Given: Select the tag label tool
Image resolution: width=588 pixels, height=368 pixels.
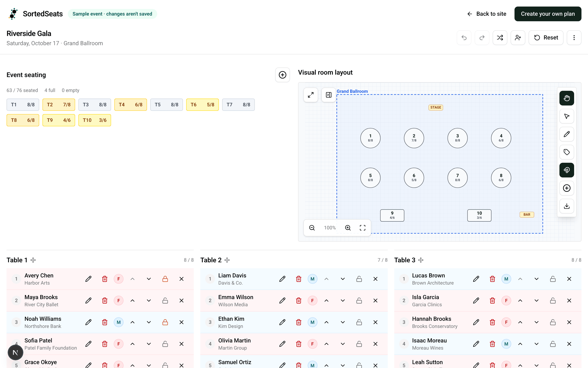Looking at the screenshot, I should point(567,152).
